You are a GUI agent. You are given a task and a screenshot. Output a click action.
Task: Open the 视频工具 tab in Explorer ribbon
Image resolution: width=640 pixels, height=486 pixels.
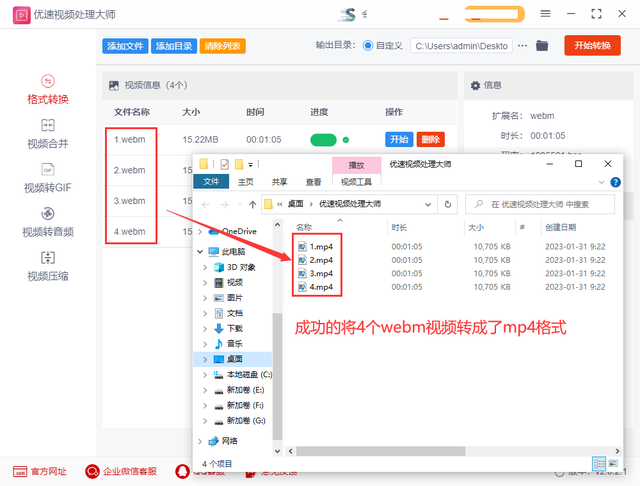coord(356,182)
